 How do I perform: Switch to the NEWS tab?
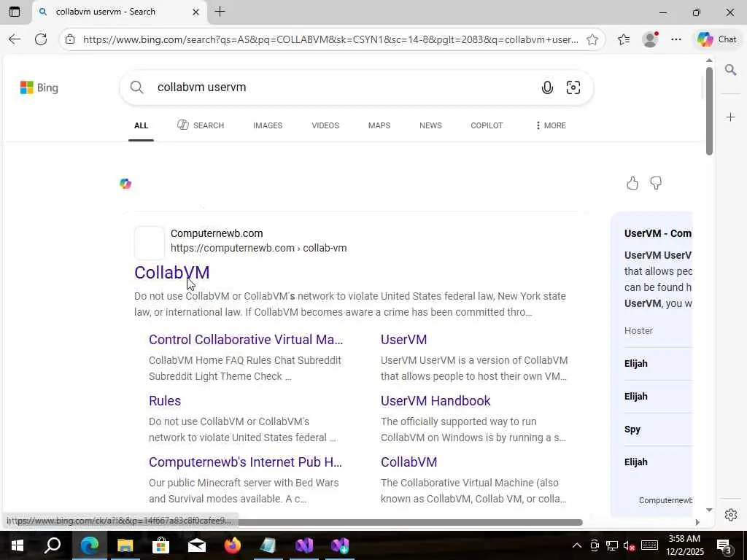[x=430, y=125]
